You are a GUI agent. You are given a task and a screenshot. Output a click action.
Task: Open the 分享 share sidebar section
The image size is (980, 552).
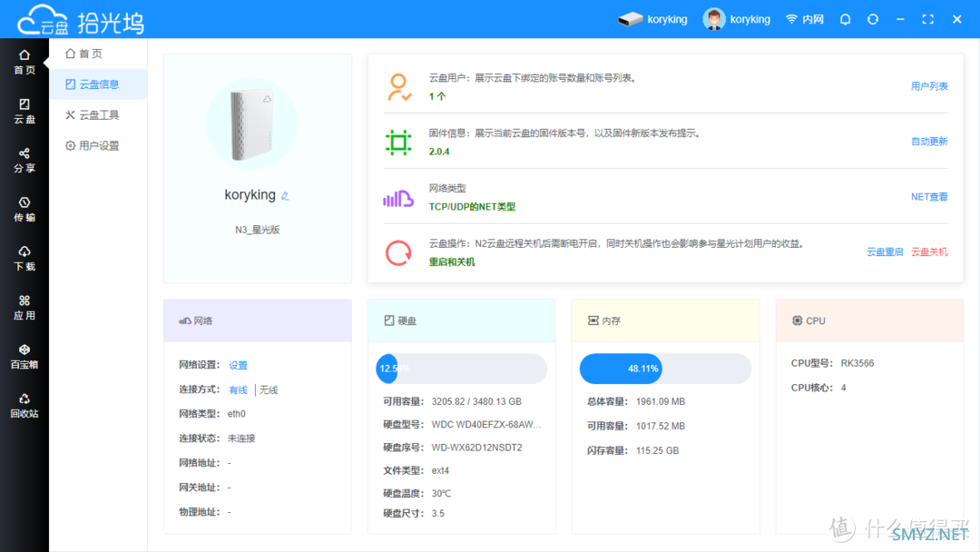click(24, 160)
